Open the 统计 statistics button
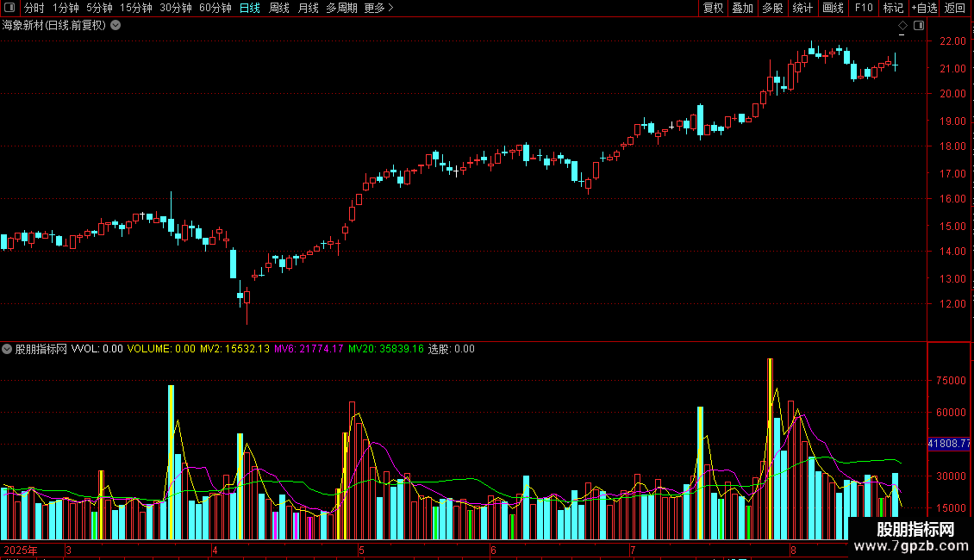Viewport: 974px width, 560px height. click(x=802, y=8)
